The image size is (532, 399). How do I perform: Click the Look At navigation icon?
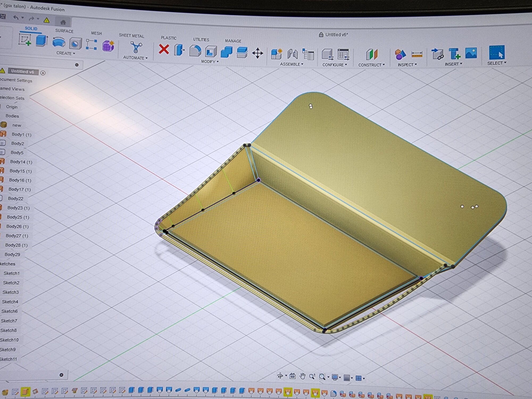(x=292, y=376)
